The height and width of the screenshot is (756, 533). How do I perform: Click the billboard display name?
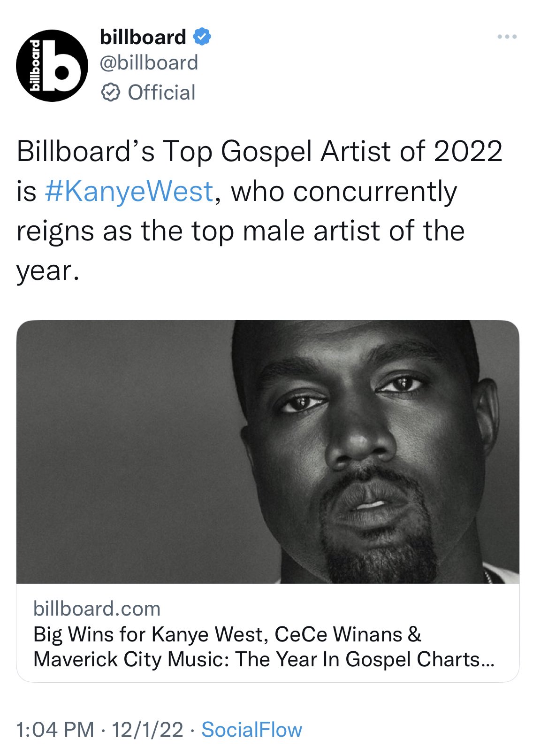[x=143, y=37]
